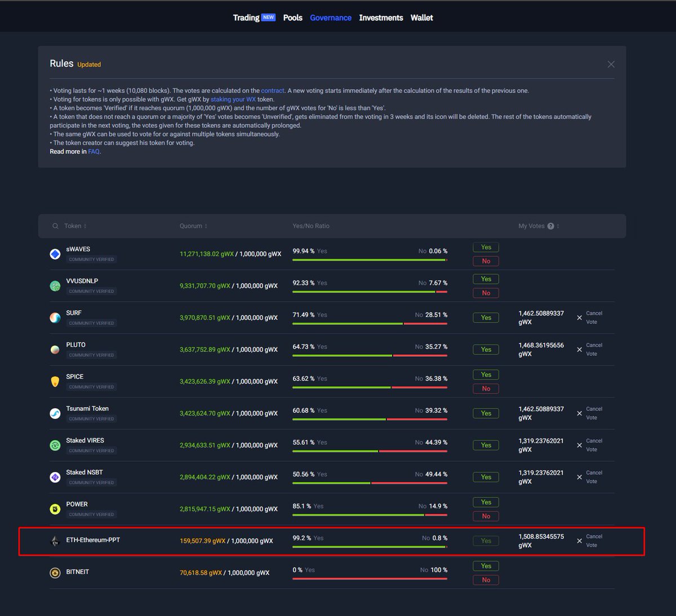The width and height of the screenshot is (676, 616).
Task: Click the sWAVES yes/no ratio bar
Action: [370, 260]
